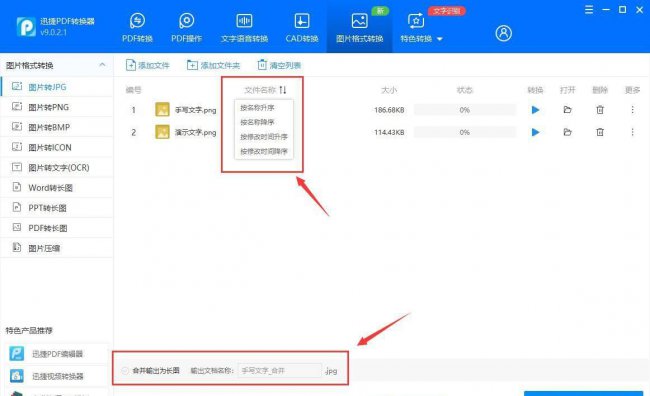Open the user account icon
Viewport: 650px width, 396px height.
click(503, 33)
